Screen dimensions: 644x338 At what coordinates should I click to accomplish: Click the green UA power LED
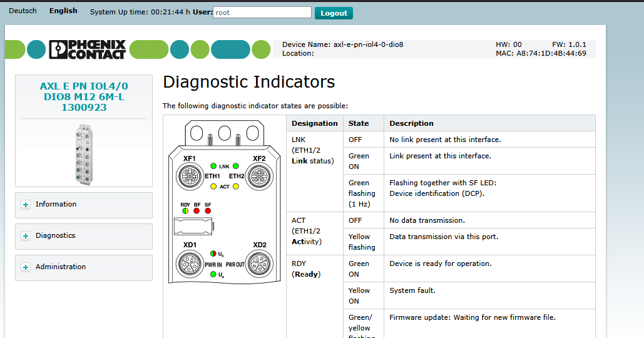pos(213,275)
